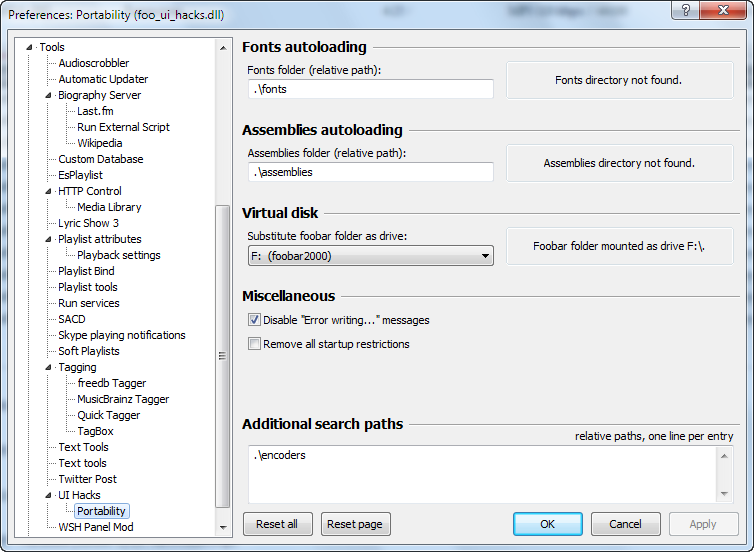Image resolution: width=754 pixels, height=552 pixels.
Task: Collapse the HTTP Control tree node
Action: [48, 191]
